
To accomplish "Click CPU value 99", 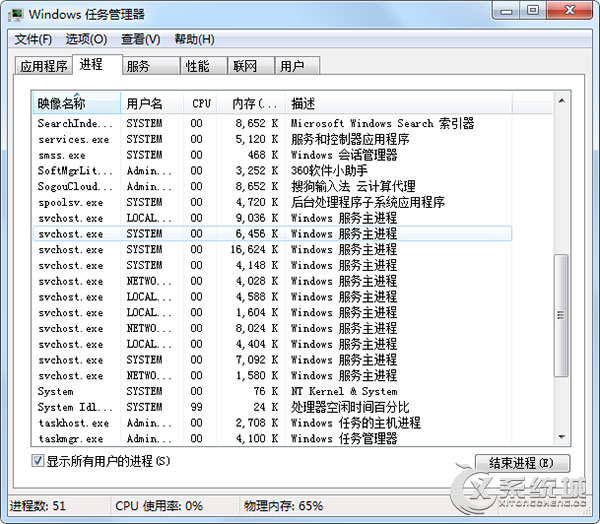I will coord(197,407).
